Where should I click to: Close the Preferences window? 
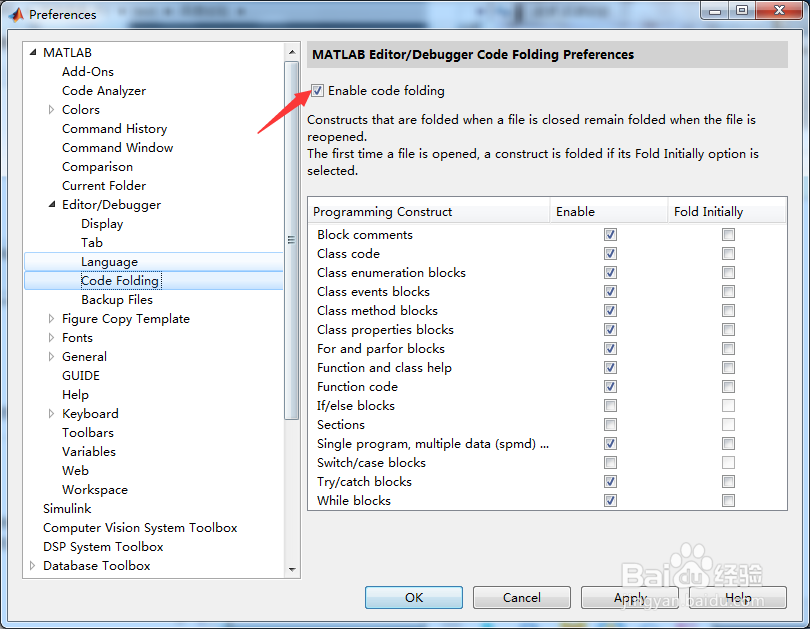pyautogui.click(x=779, y=10)
